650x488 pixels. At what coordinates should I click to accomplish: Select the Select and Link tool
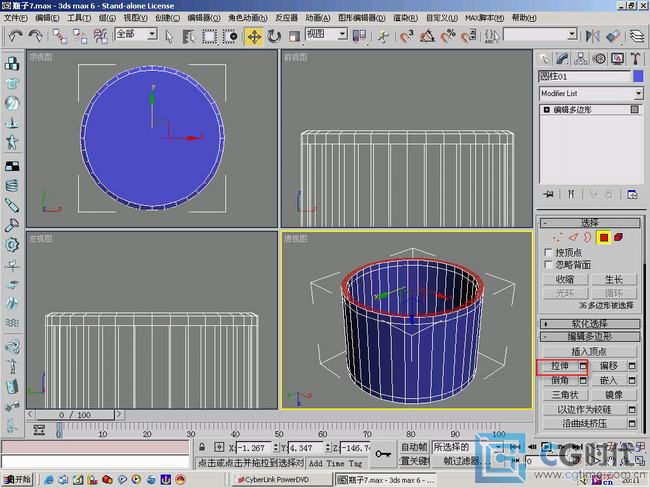pos(60,36)
